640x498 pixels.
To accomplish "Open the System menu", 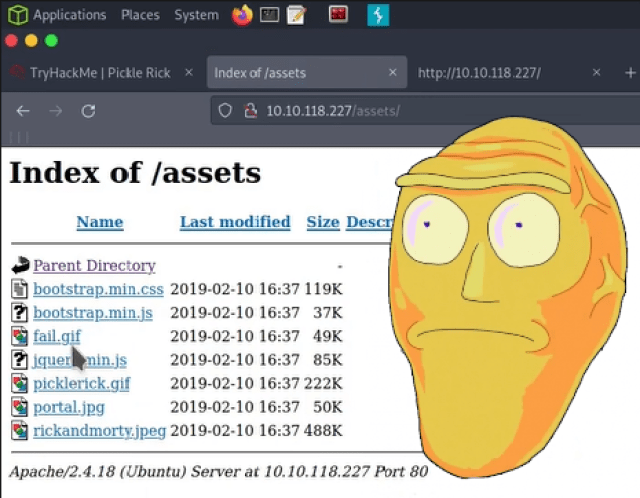I will (196, 15).
